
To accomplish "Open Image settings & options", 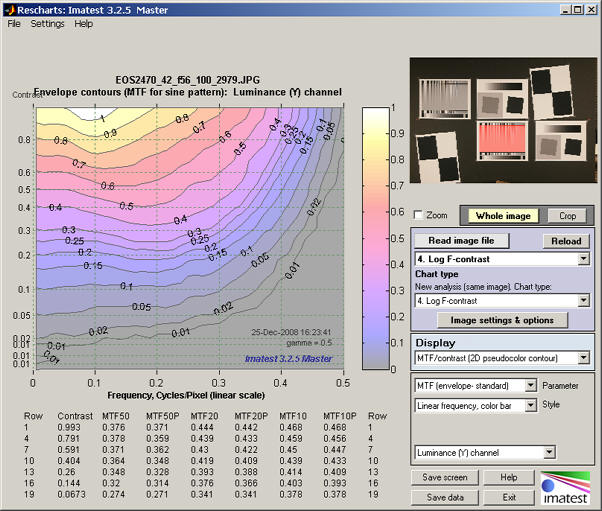I will [x=502, y=320].
